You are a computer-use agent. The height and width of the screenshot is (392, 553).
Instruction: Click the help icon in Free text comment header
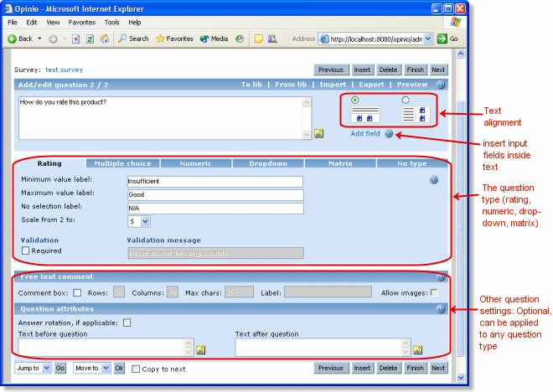440,276
